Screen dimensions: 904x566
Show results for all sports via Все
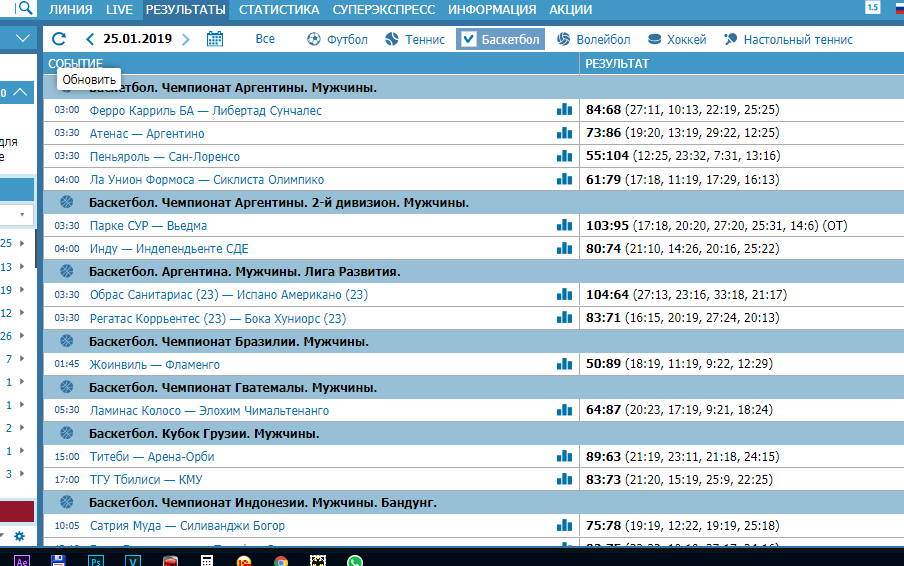[x=265, y=40]
